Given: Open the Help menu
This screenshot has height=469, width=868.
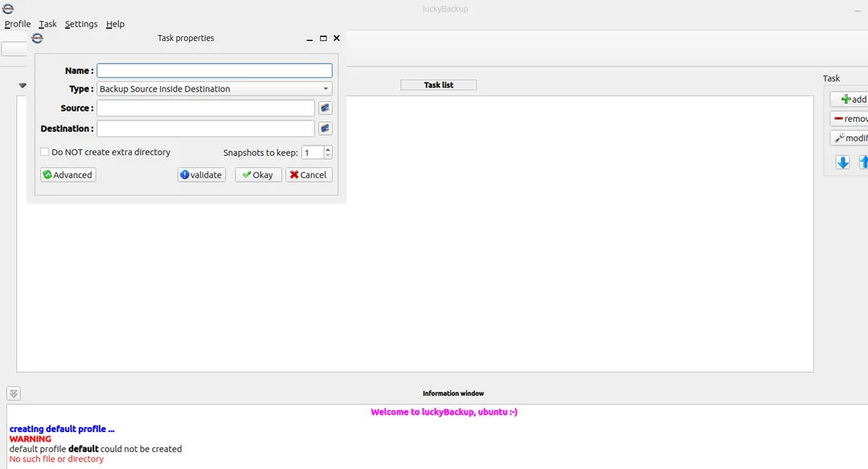Looking at the screenshot, I should (115, 24).
